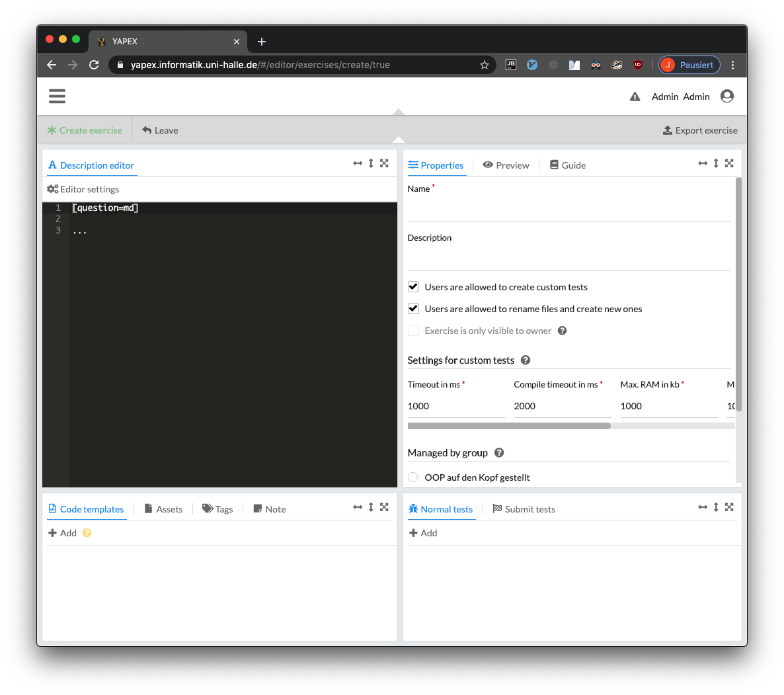Expand Properties panel horizontally using arrow icon

click(703, 163)
